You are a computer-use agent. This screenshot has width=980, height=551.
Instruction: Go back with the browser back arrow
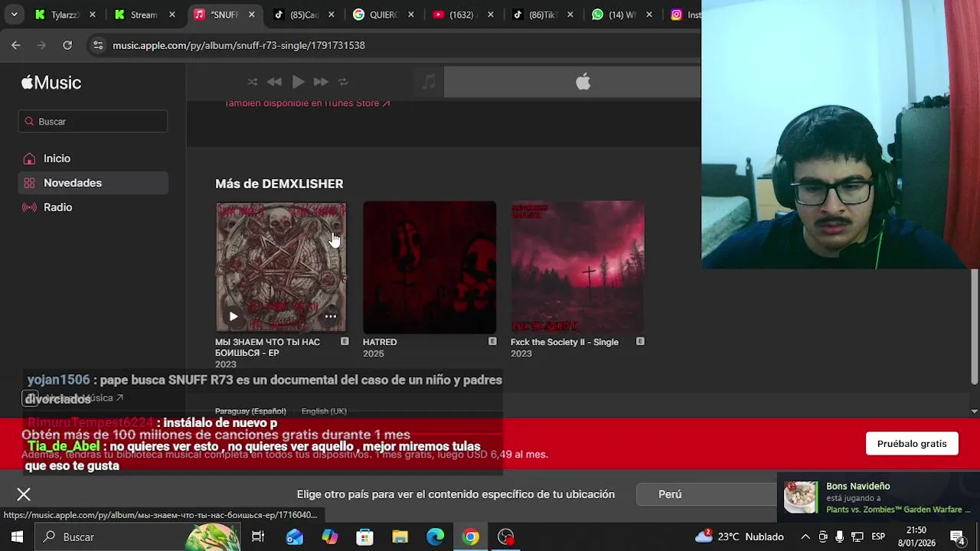pos(16,45)
